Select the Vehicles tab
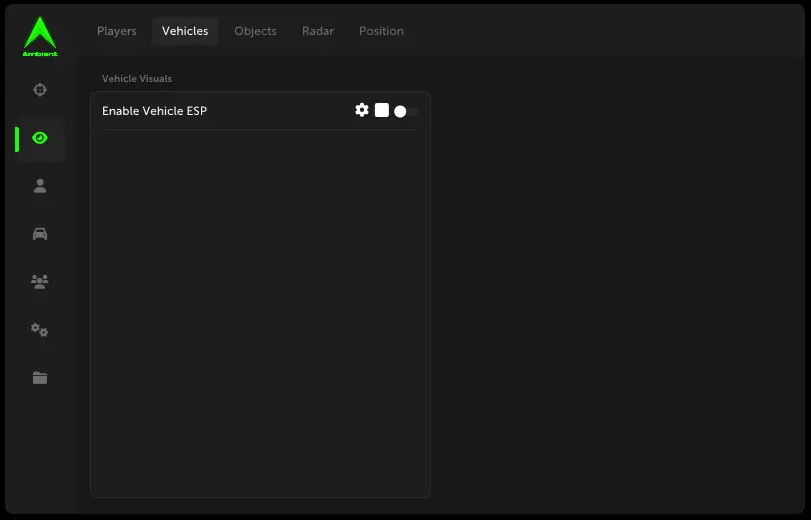Screen dimensions: 811x520 click(x=185, y=31)
